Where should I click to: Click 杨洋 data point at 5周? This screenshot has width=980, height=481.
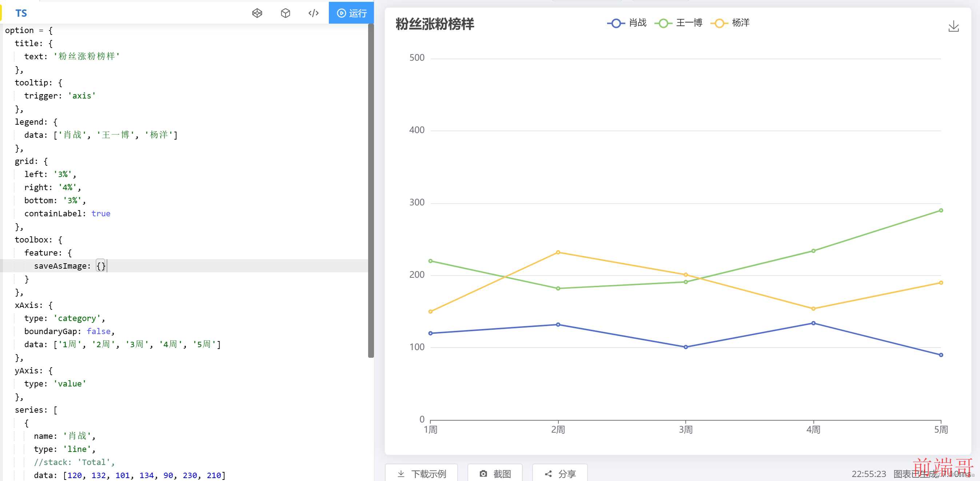coord(941,282)
